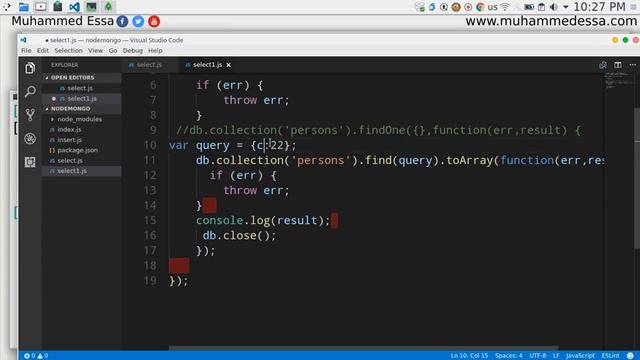Viewport: 640px width, 360px height.
Task: Click the clock showing 10:27 PM
Action: click(599, 7)
